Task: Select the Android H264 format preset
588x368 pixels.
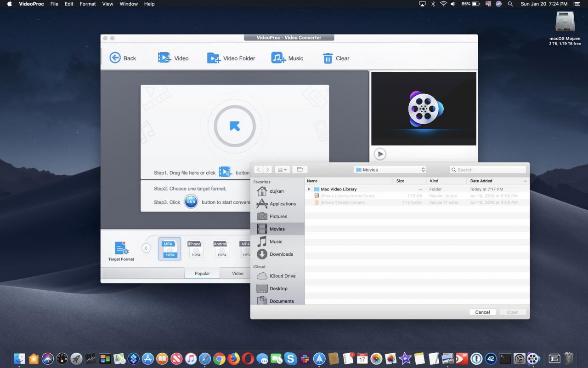Action: (221, 249)
